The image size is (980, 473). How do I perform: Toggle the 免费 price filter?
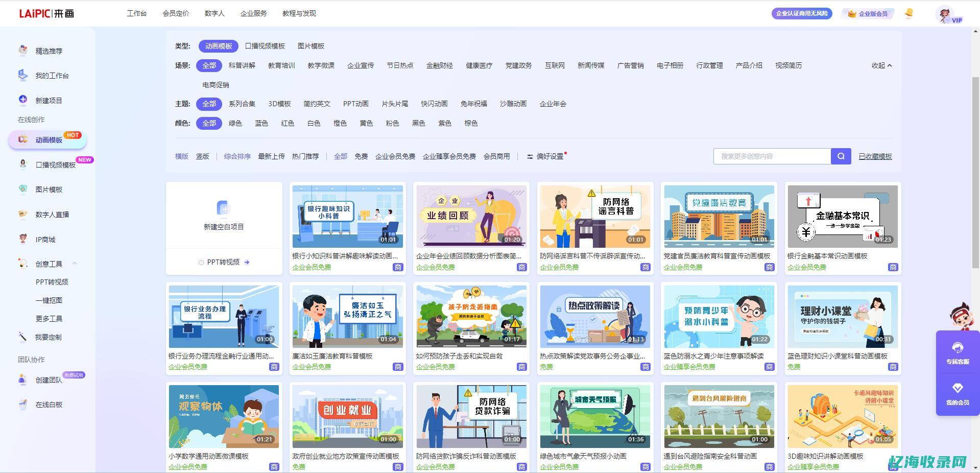coord(361,156)
